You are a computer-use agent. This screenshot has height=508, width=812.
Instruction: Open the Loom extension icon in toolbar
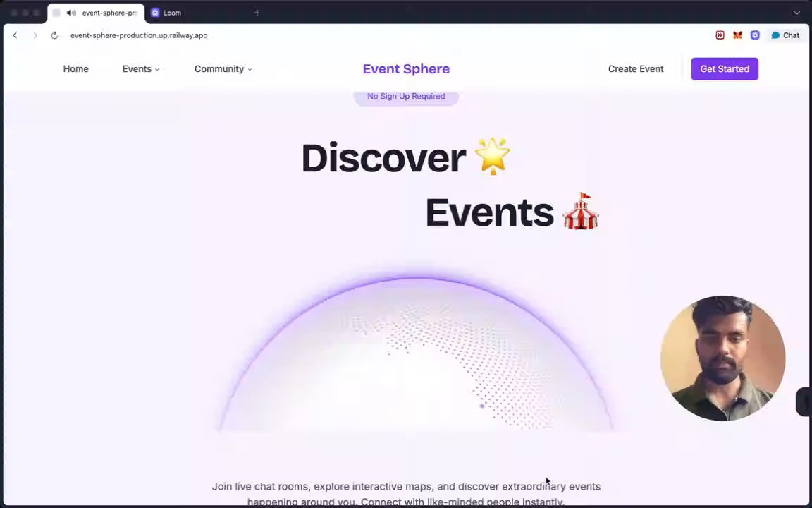tap(755, 35)
